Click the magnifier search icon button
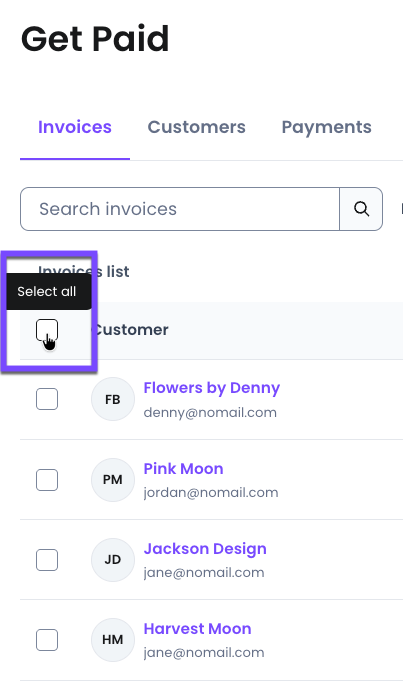The image size is (403, 687). [x=361, y=209]
